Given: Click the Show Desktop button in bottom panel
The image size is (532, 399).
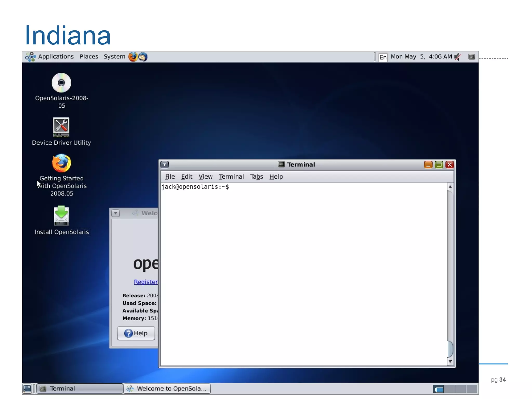Looking at the screenshot, I should pos(27,389).
